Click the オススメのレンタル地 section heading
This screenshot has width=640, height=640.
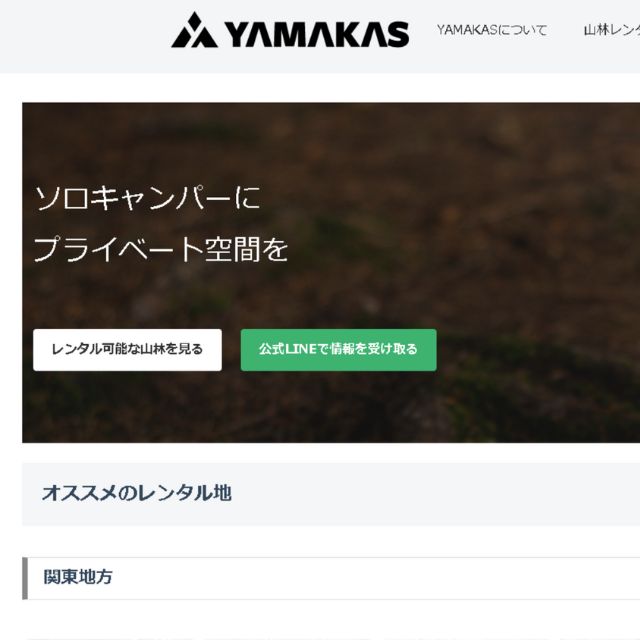(136, 493)
